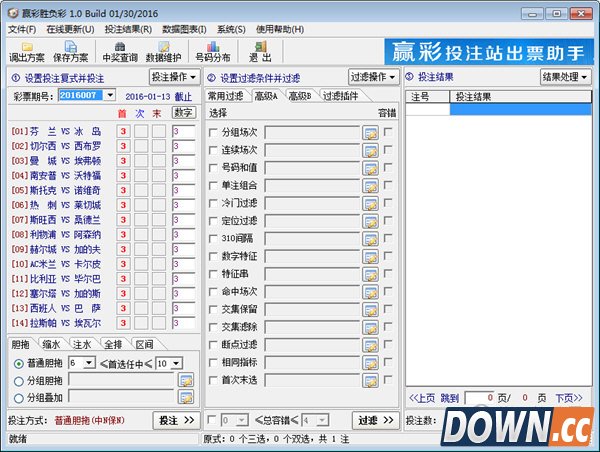Expand the 投注操作 dropdown
600x452 pixels.
pos(174,77)
